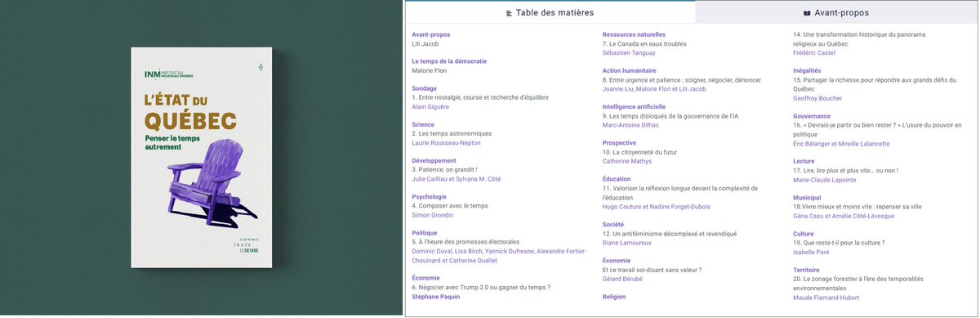Click the 'Psychologie' section heading

click(429, 196)
